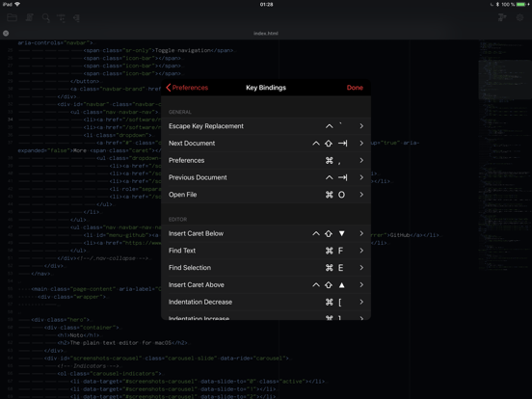
Task: Click the 'Toggle navigation' code line
Action: [158, 50]
